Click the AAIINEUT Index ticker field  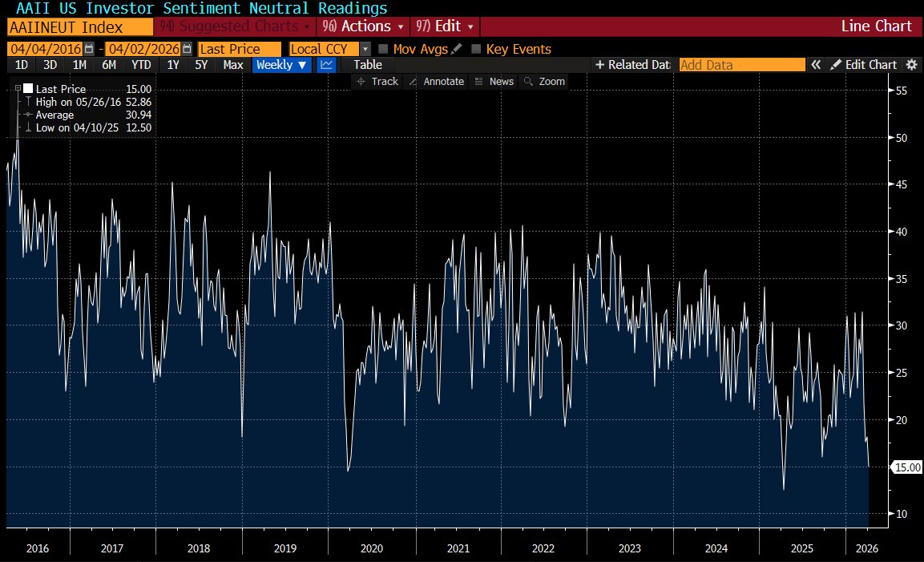(80, 27)
